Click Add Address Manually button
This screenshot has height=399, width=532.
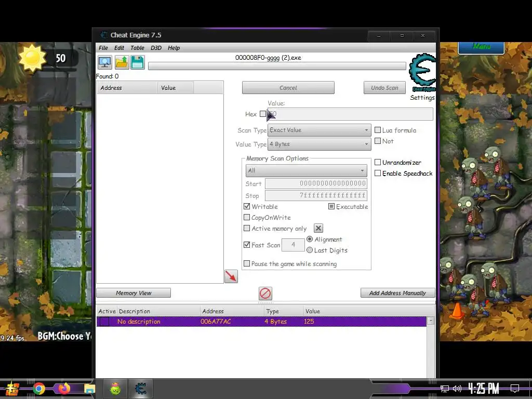[397, 293]
